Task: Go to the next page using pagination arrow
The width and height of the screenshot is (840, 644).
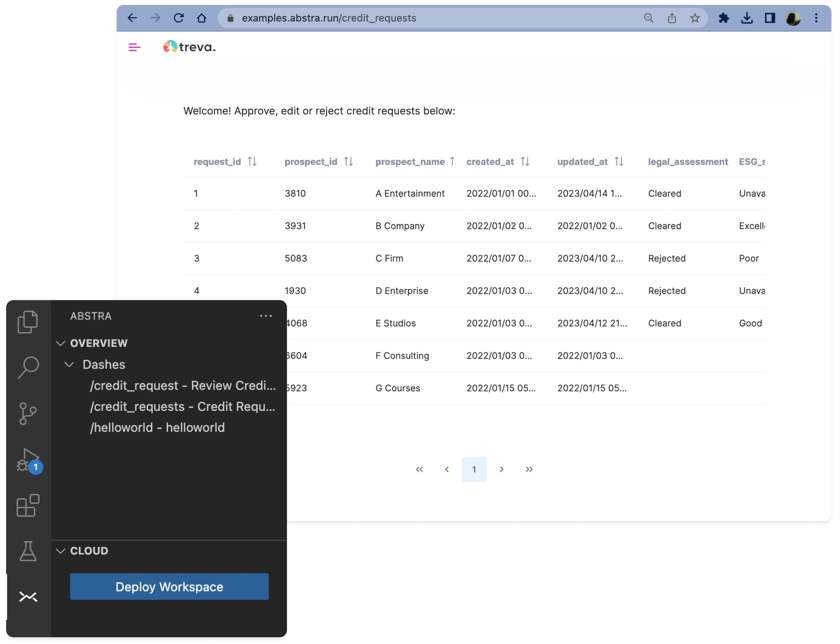Action: click(502, 469)
